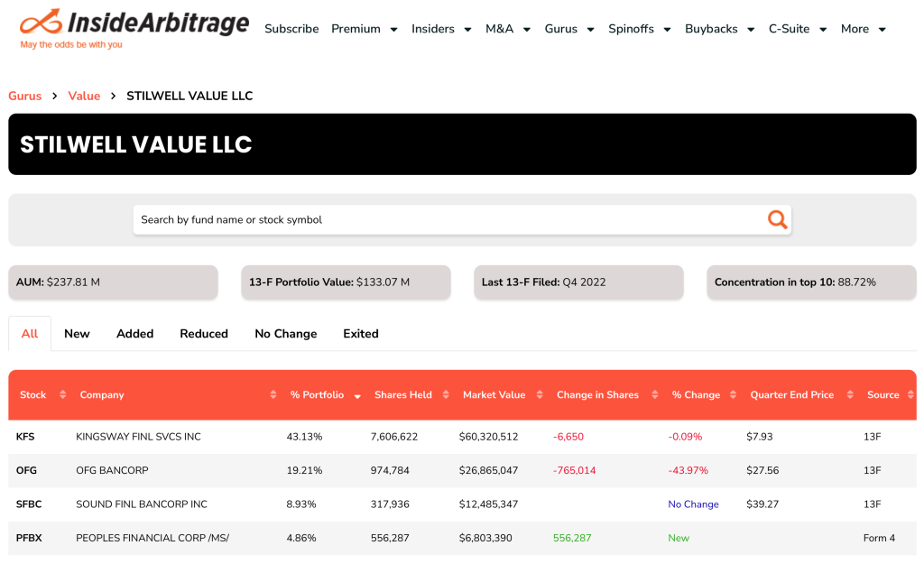
Task: Expand the Premium dropdown arrow
Action: click(393, 30)
